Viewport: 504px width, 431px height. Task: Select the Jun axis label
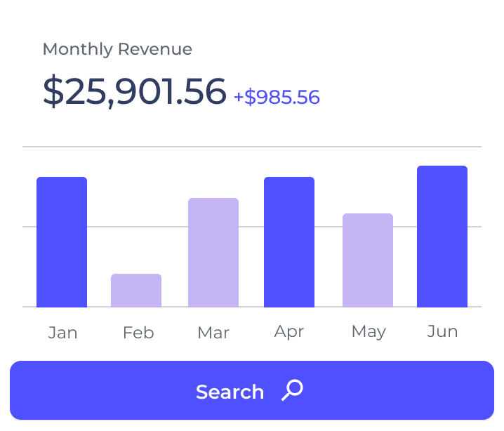point(442,331)
